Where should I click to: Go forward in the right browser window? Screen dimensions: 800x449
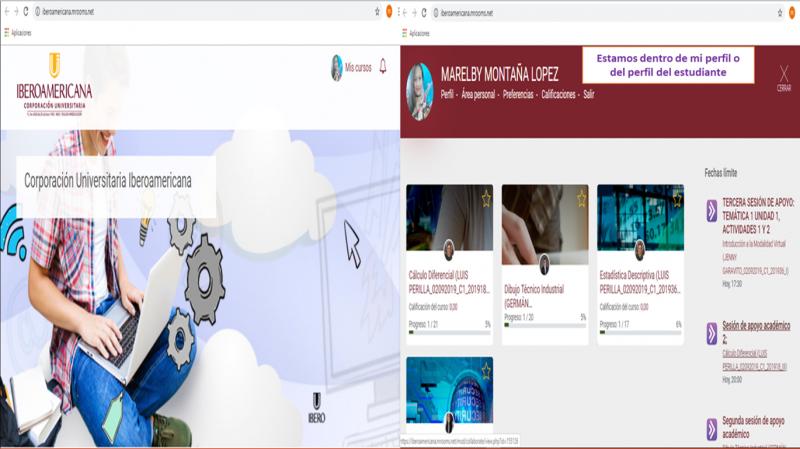414,13
